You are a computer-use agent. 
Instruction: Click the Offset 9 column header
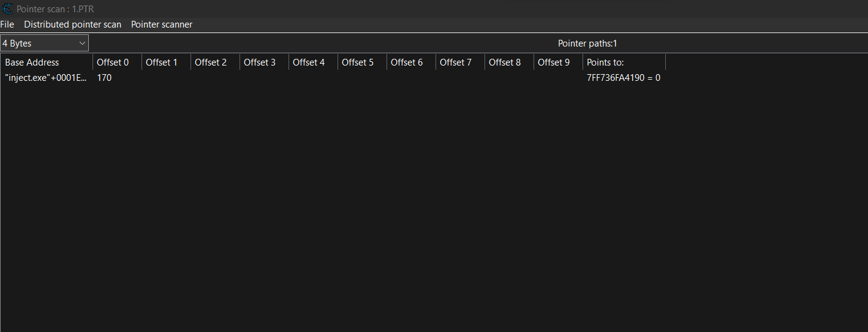coord(558,62)
